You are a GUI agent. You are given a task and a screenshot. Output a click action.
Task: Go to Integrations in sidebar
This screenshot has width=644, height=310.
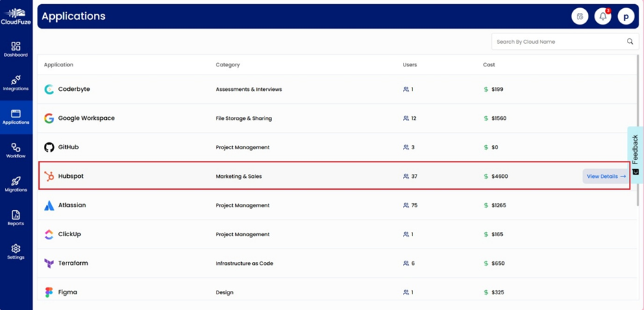16,83
